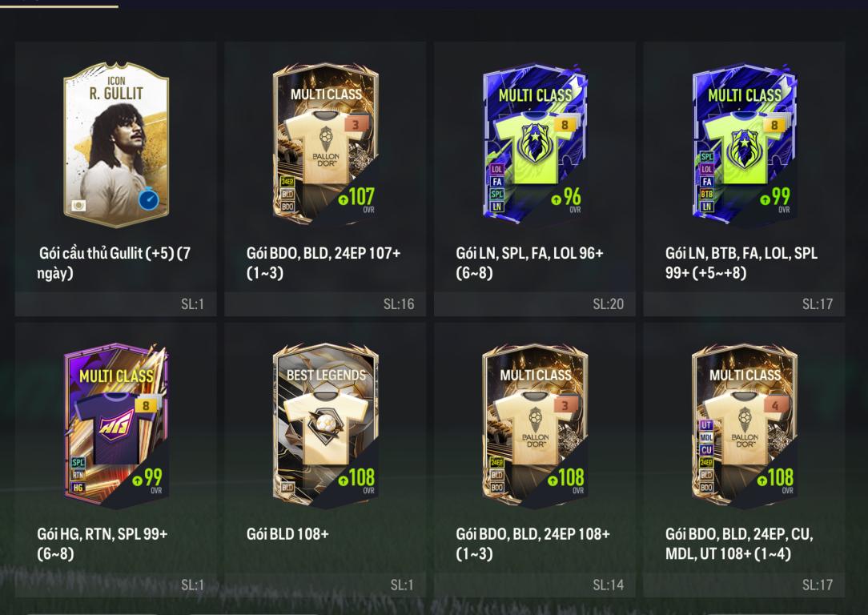
Task: Select the Multi Class 96 OVR pack
Action: (x=535, y=144)
